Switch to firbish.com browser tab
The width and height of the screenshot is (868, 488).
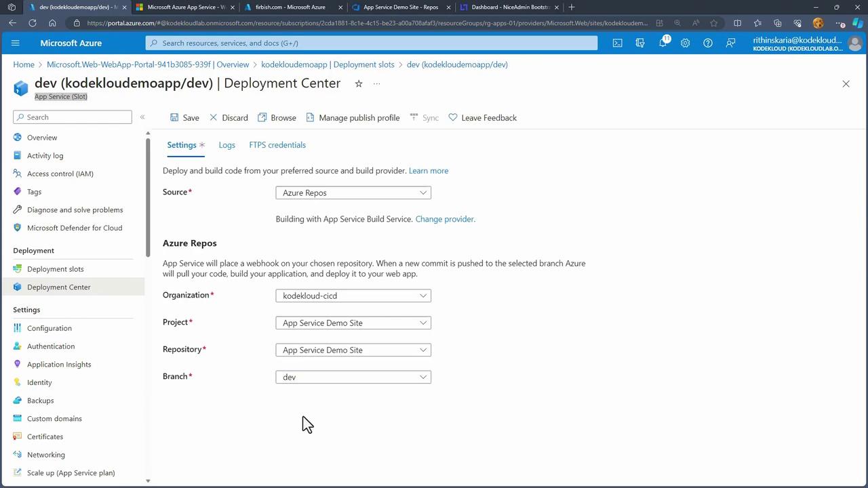point(292,7)
